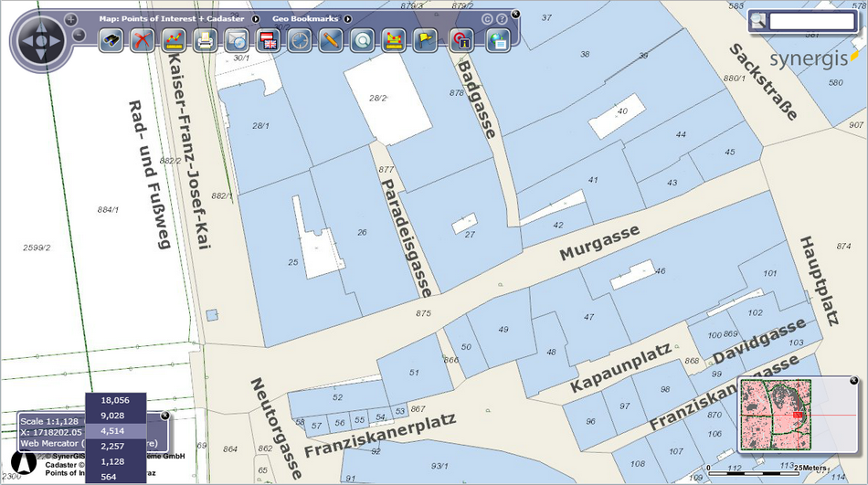Click the overview minimap thumbnail
This screenshot has height=485, width=868.
[775, 413]
